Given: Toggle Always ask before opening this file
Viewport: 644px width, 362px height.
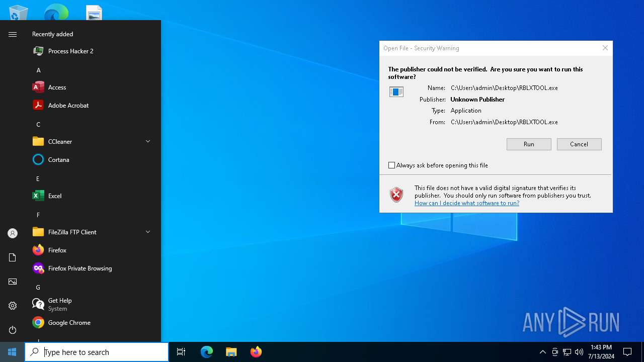Looking at the screenshot, I should pyautogui.click(x=391, y=165).
